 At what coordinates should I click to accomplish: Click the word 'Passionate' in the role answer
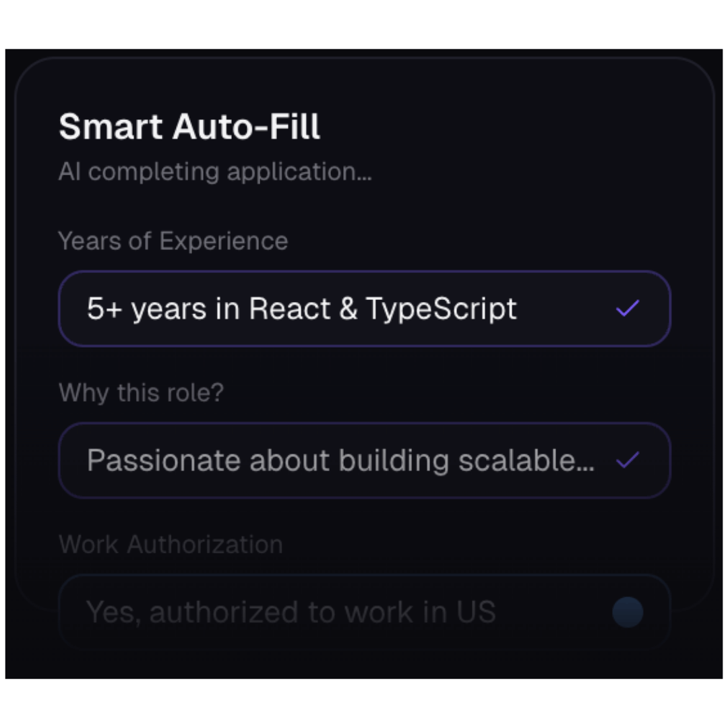point(164,460)
